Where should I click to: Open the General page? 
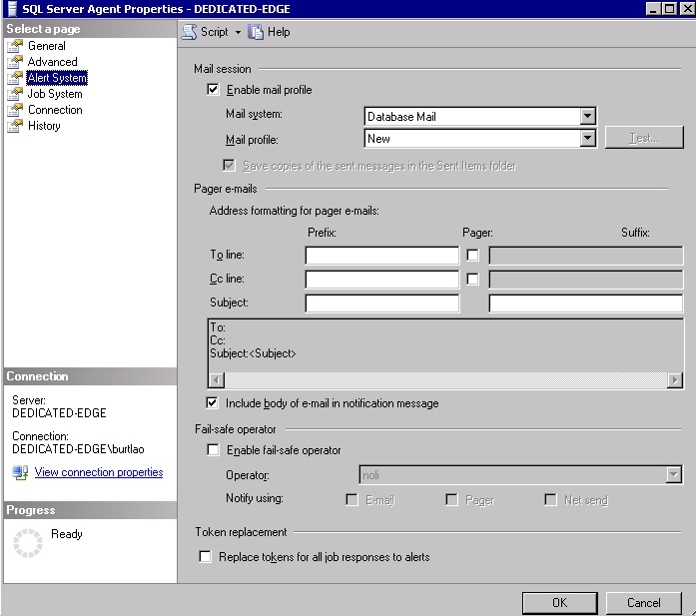point(47,46)
